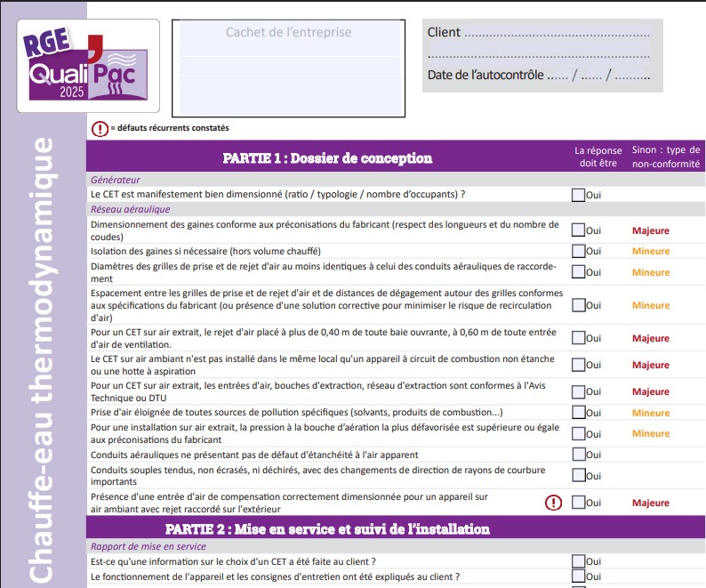Image resolution: width=706 pixels, height=588 pixels.
Task: Tick Oui for Diamètres des grilles row
Action: 578,271
